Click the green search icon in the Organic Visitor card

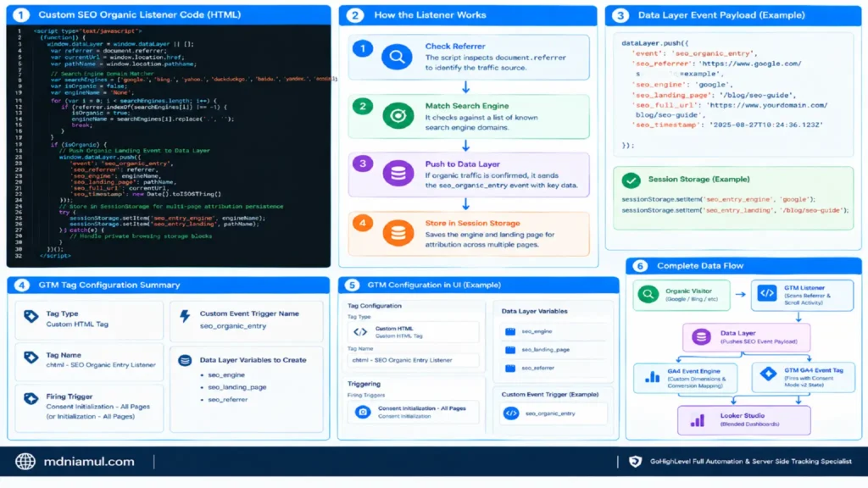(x=648, y=294)
